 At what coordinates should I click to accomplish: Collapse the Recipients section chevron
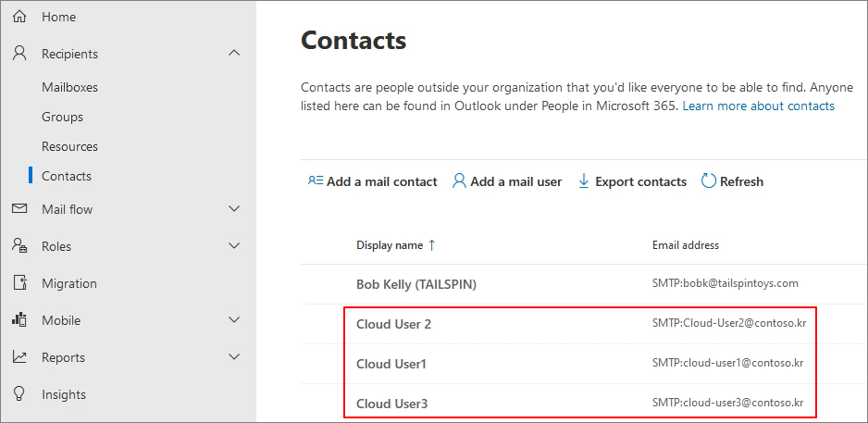pyautogui.click(x=234, y=53)
